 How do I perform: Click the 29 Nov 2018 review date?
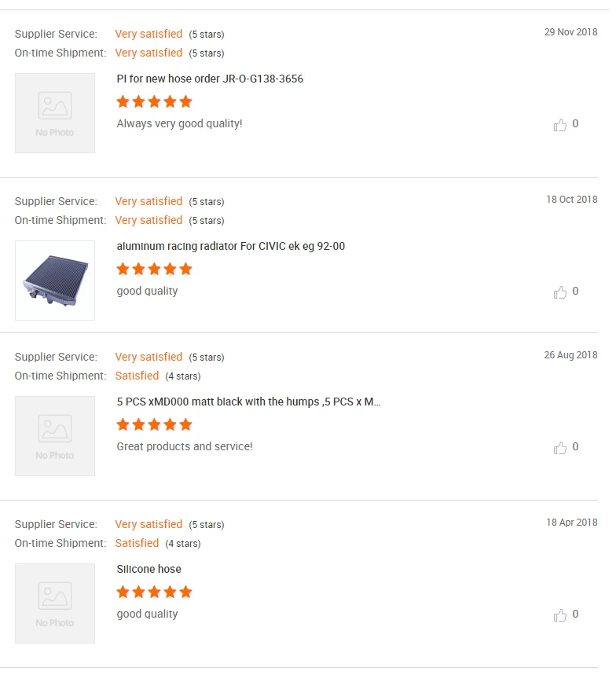click(x=570, y=32)
